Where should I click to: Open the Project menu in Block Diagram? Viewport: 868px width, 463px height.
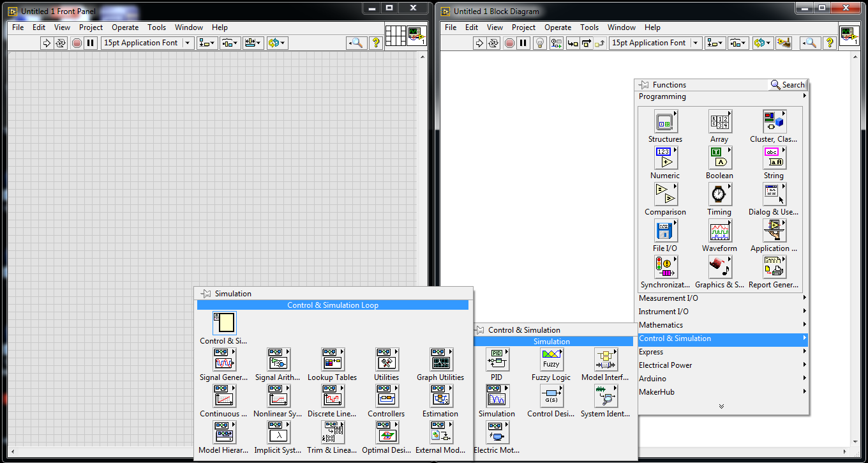pyautogui.click(x=523, y=27)
